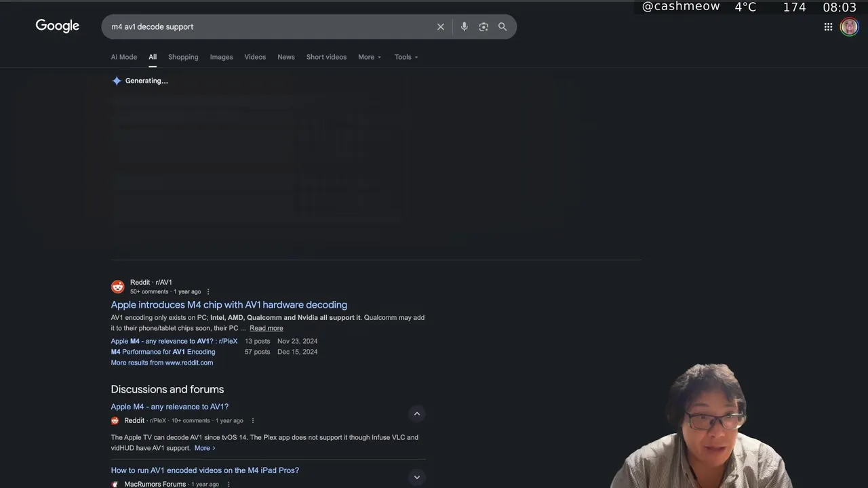Screen dimensions: 868x488
Task: Switch to the AI Mode tab
Action: [124, 57]
